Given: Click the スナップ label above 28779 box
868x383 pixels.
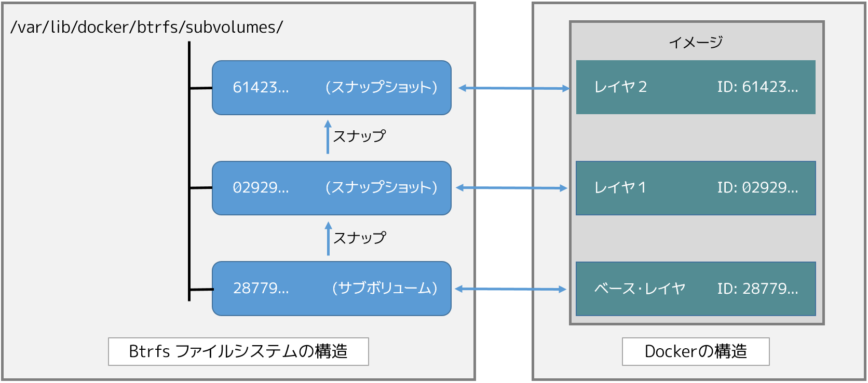Looking at the screenshot, I should [359, 238].
